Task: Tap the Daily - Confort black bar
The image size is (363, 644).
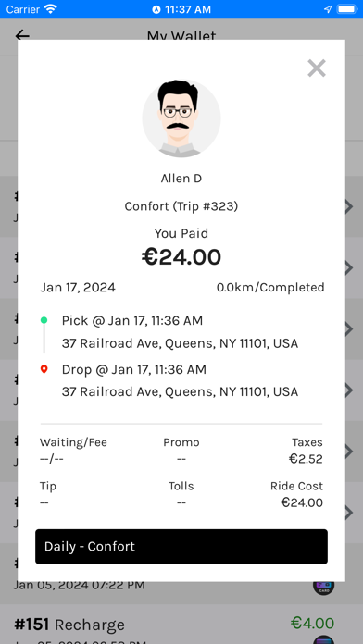Action: pos(181,546)
